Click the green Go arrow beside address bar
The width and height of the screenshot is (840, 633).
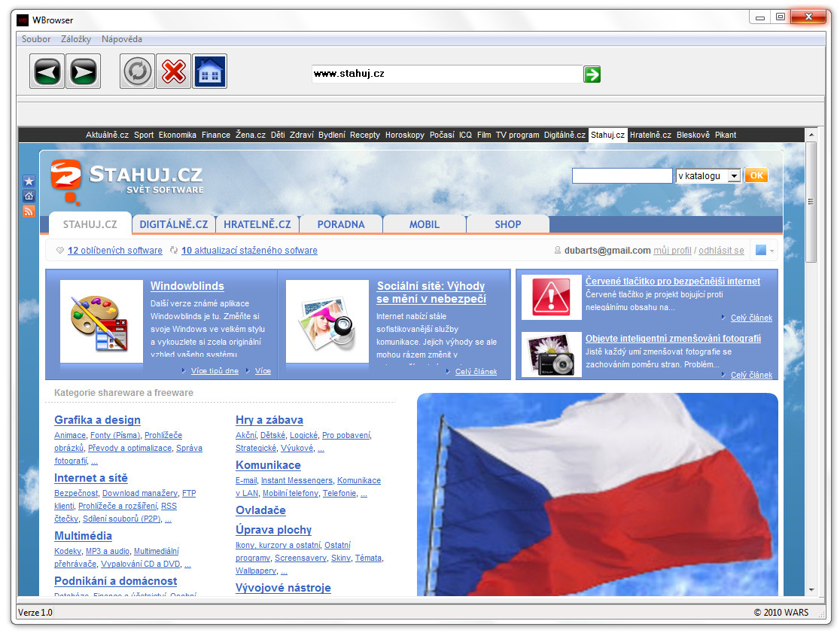pyautogui.click(x=592, y=75)
